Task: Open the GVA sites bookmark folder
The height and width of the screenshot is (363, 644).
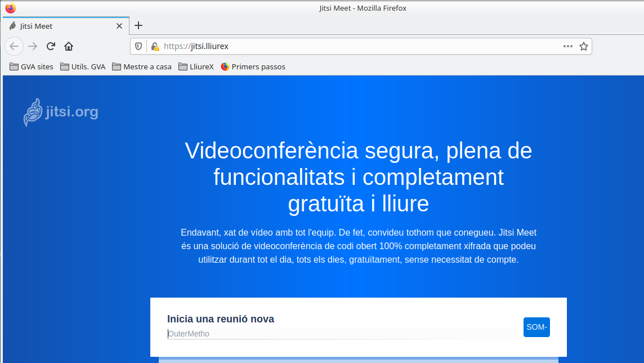Action: click(x=32, y=67)
